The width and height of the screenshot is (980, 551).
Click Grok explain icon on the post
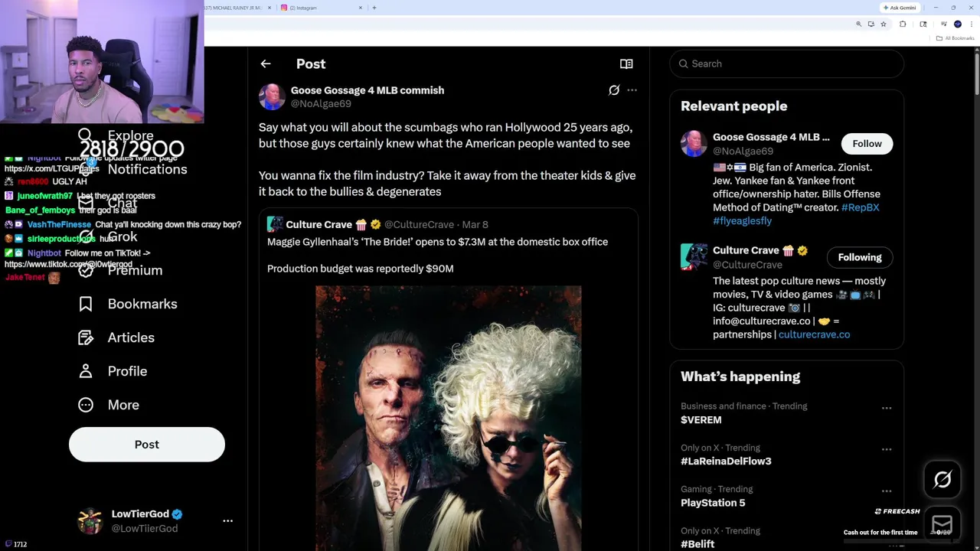click(614, 90)
